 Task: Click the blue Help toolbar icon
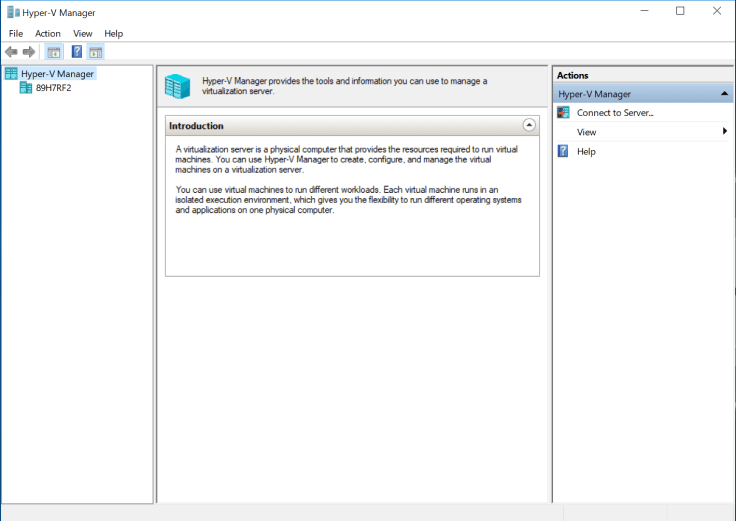click(76, 52)
